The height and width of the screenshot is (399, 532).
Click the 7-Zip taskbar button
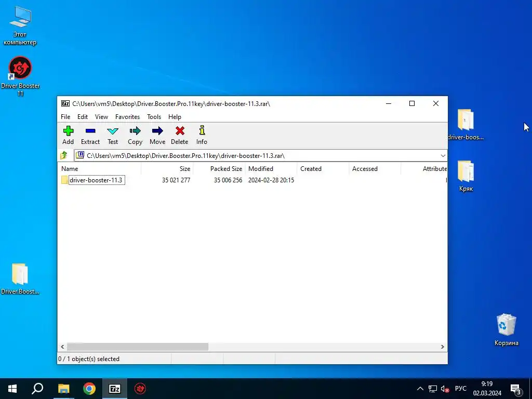coord(115,389)
